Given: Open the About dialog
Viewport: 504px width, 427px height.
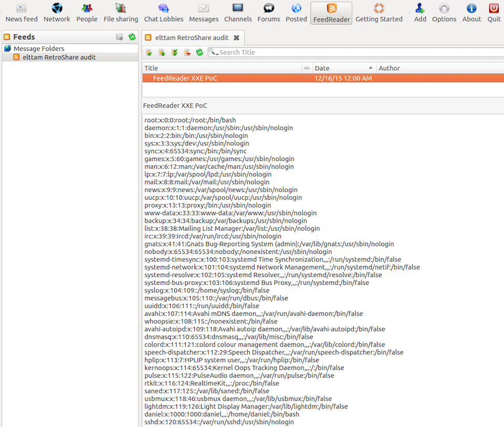Looking at the screenshot, I should 471,13.
